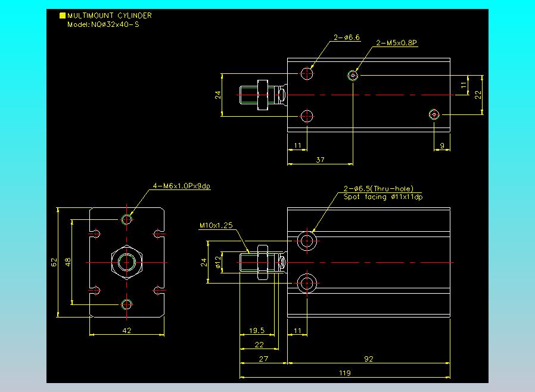Select the upper M6 hole in front view
Viewport: 535px width, 392px height.
coord(126,220)
